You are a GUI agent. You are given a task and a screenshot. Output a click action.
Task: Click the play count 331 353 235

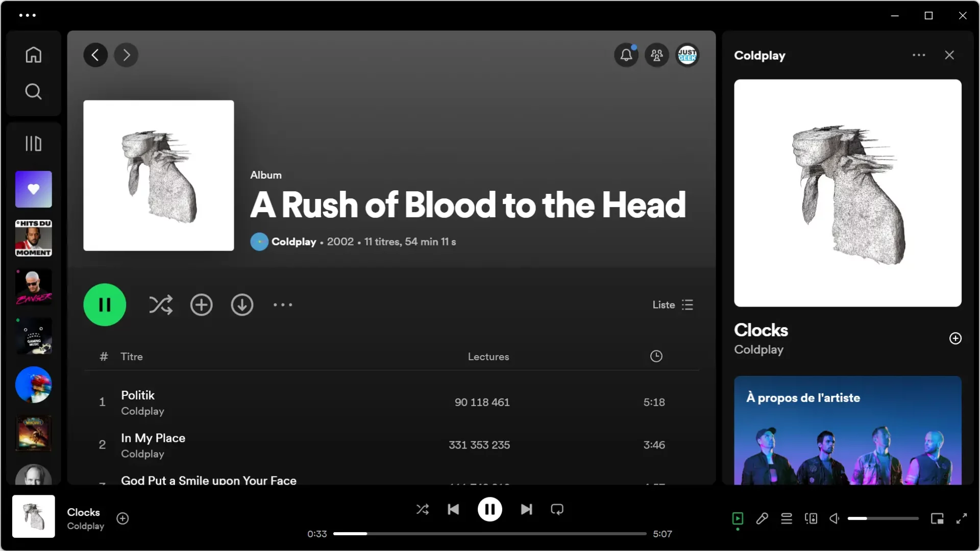tap(479, 445)
